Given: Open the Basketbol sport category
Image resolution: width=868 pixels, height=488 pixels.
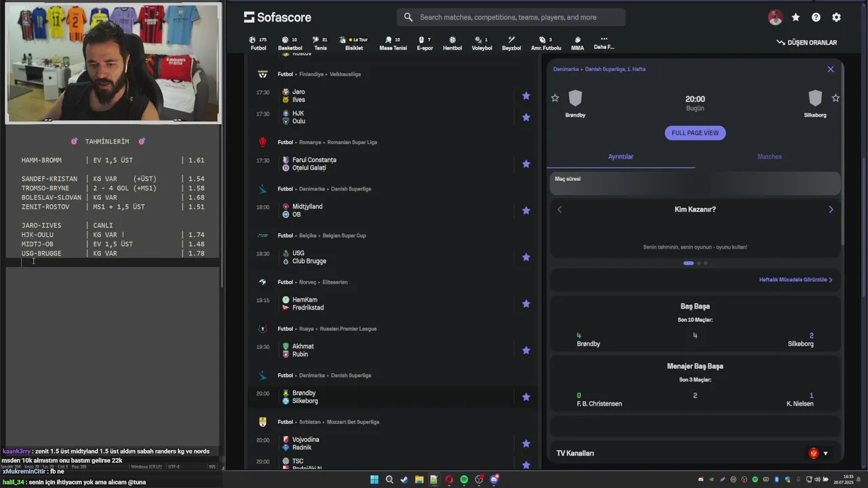Looking at the screenshot, I should (290, 43).
